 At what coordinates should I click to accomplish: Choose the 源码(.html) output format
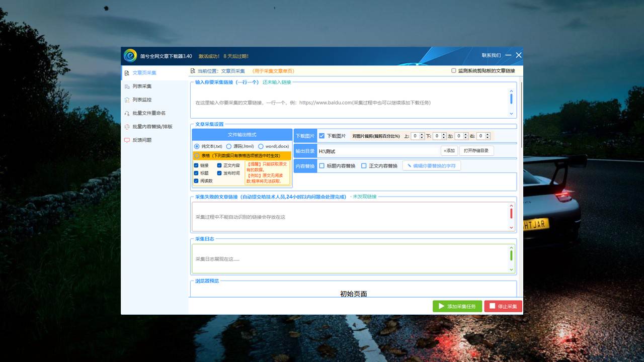229,146
